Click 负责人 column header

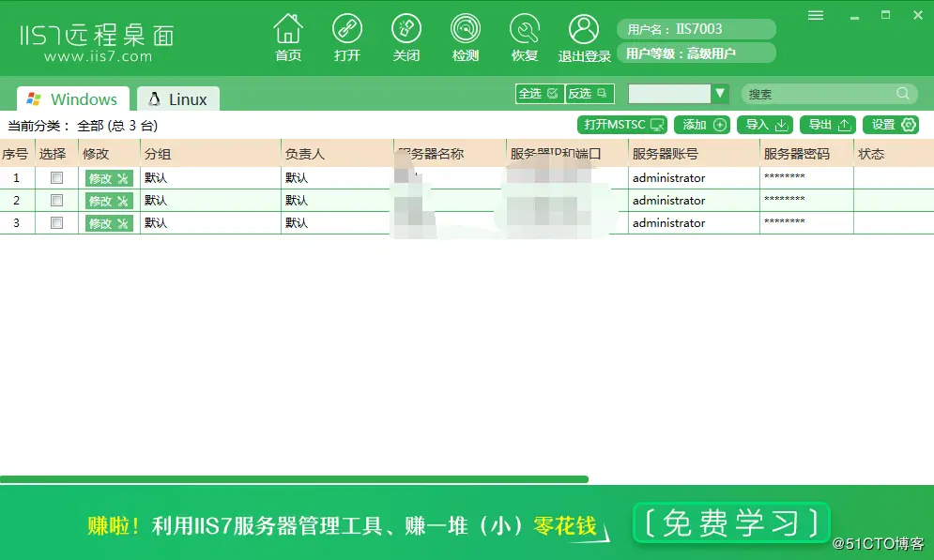click(x=337, y=154)
